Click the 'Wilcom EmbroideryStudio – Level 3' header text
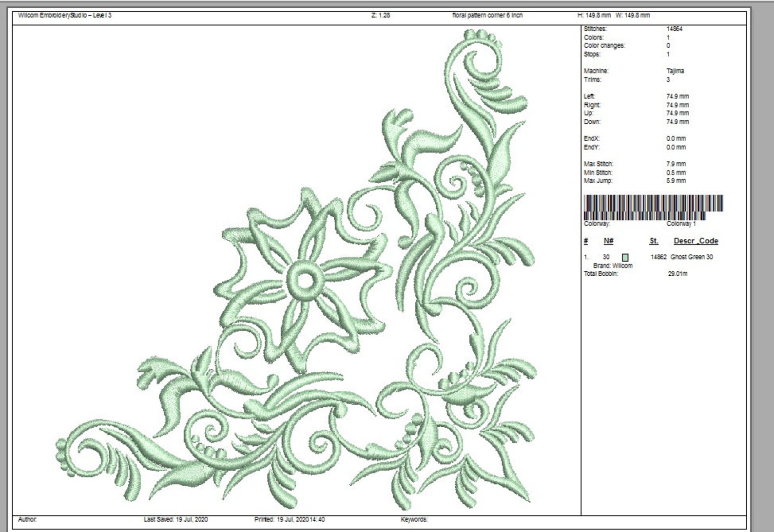The height and width of the screenshot is (532, 774). pyautogui.click(x=65, y=15)
